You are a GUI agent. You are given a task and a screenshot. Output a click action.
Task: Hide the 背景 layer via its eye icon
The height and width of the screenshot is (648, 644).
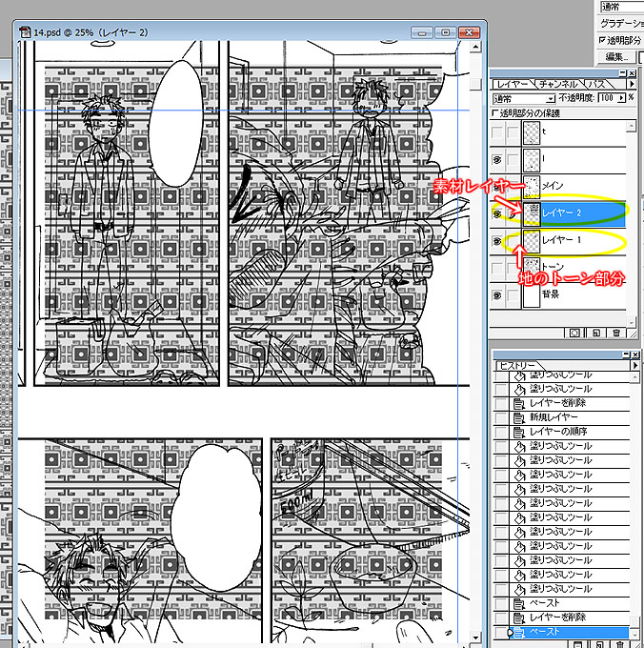tap(497, 295)
